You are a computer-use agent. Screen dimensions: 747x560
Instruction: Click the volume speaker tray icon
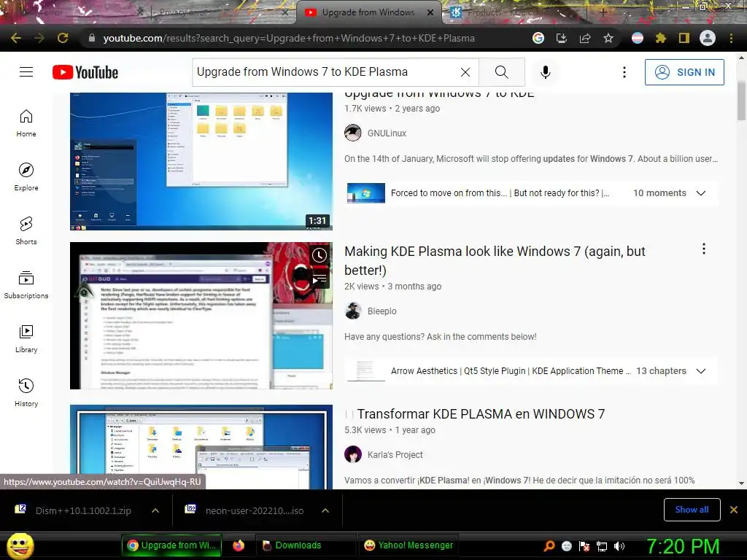pos(619,545)
